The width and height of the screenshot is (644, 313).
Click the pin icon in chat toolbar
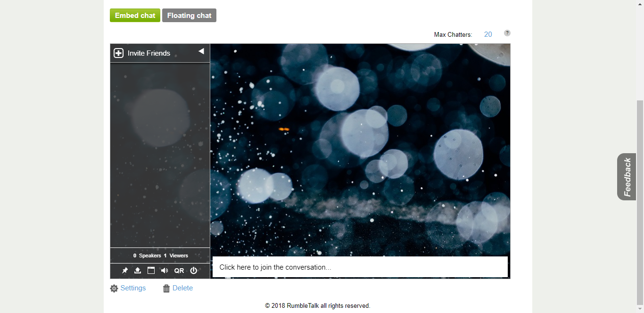tap(125, 271)
